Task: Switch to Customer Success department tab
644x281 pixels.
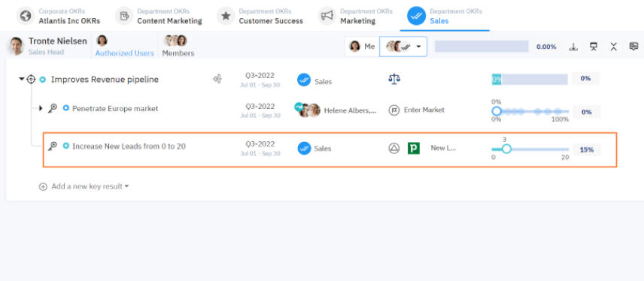Action: 260,17
